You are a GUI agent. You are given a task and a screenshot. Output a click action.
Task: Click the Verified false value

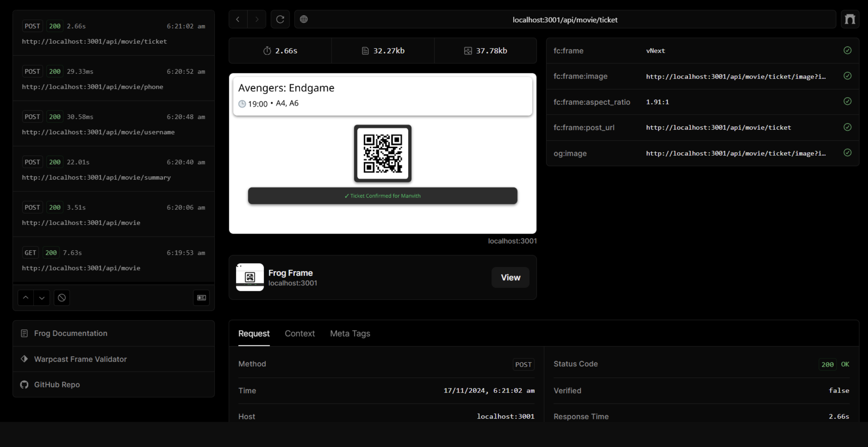pos(839,390)
